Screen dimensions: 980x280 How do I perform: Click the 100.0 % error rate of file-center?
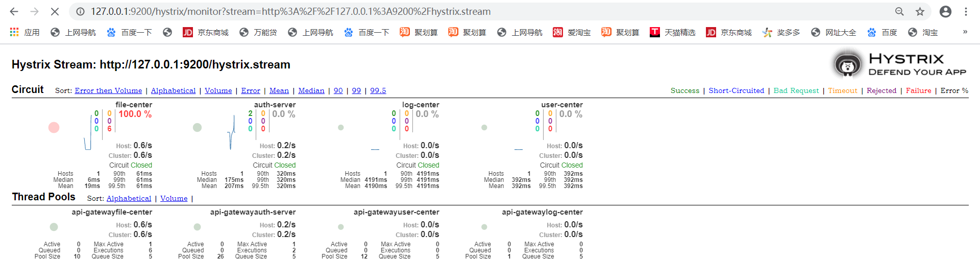[135, 114]
